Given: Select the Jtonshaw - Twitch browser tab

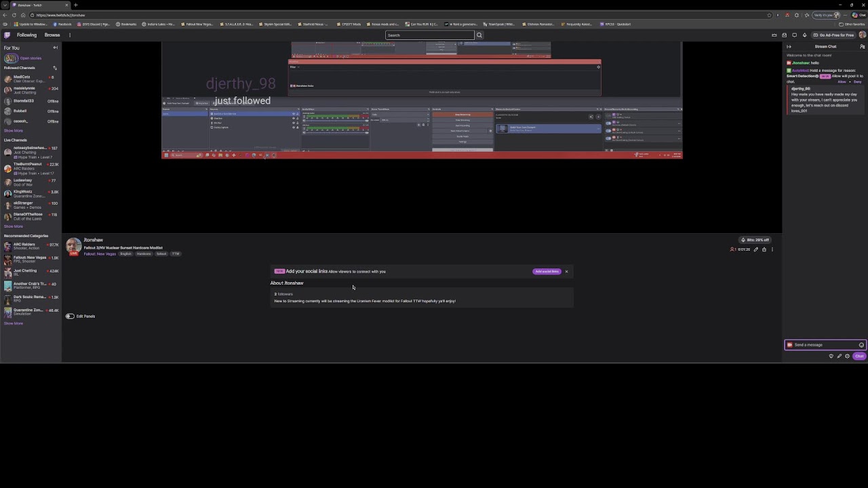Looking at the screenshot, I should (39, 5).
